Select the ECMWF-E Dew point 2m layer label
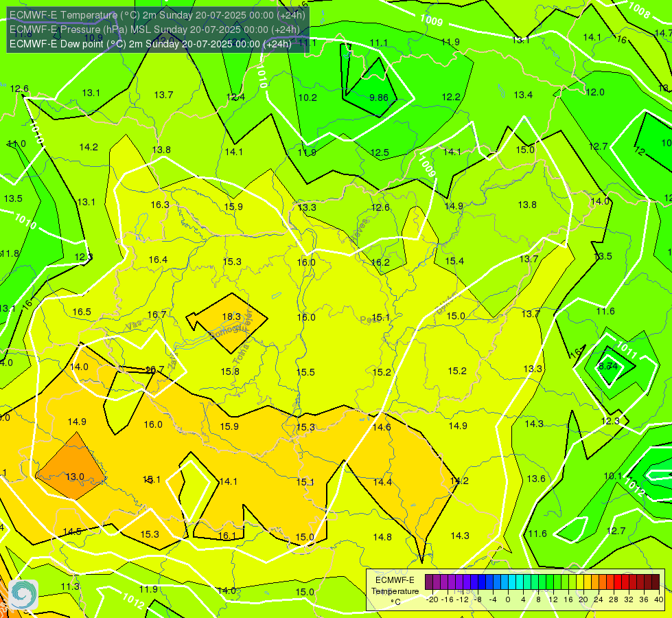 pos(150,44)
